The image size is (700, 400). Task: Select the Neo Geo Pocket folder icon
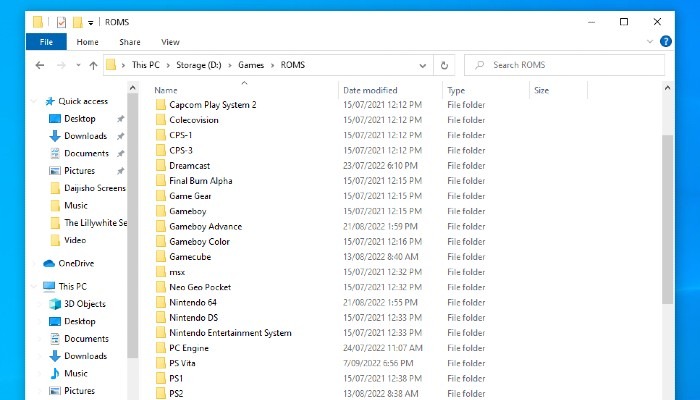[x=161, y=287]
